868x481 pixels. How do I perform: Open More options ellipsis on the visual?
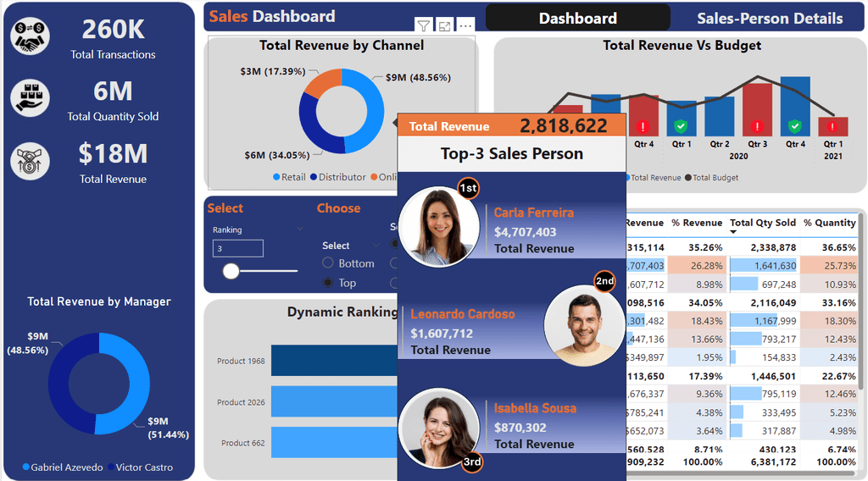tap(465, 25)
